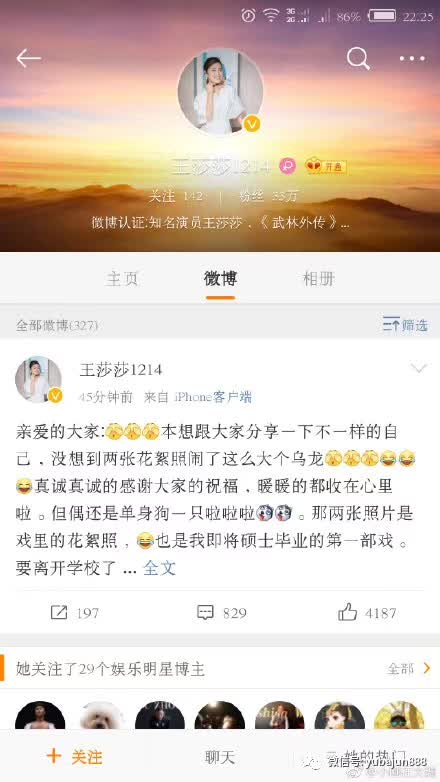This screenshot has width=440, height=782.
Task: Tap the back arrow icon
Action: point(28,59)
